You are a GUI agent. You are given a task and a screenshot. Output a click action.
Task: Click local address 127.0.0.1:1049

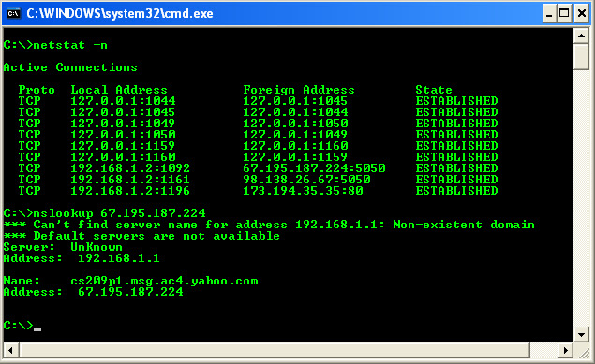tap(123, 124)
